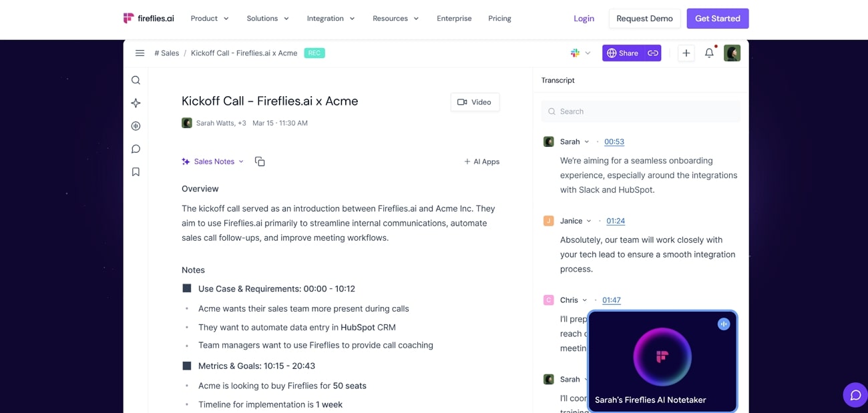Click the soundbites icon in the left sidebar
The height and width of the screenshot is (413, 868).
[x=136, y=125]
